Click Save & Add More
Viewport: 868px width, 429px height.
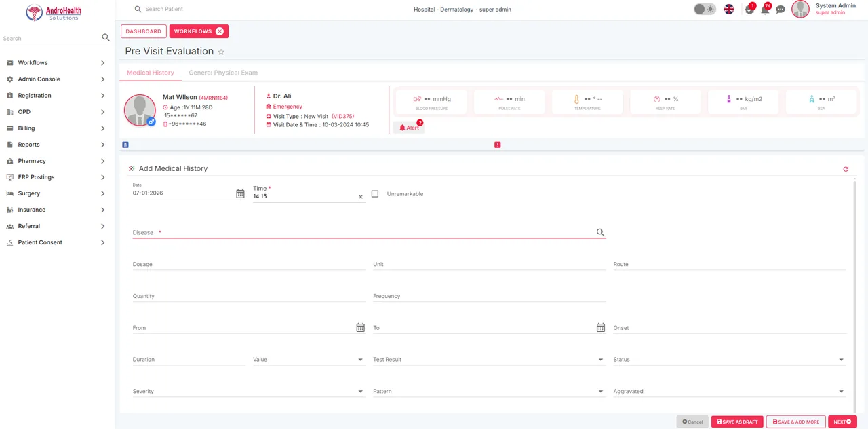[x=796, y=422]
